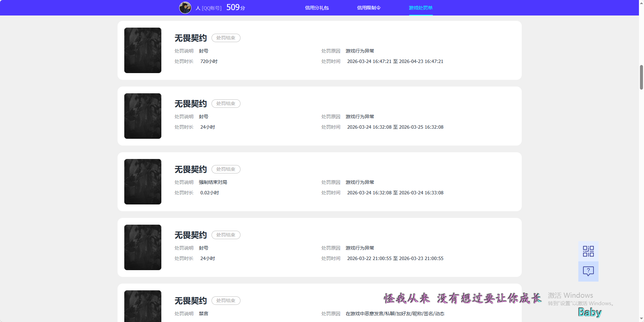Click 处罚结束 badge on the 2026-03-22 card
This screenshot has width=644, height=322.
tap(226, 235)
